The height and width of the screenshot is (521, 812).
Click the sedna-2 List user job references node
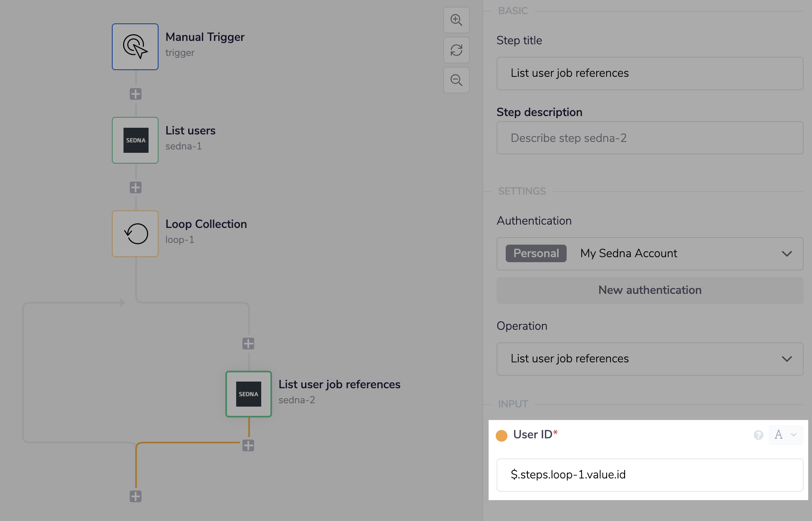[x=248, y=394]
